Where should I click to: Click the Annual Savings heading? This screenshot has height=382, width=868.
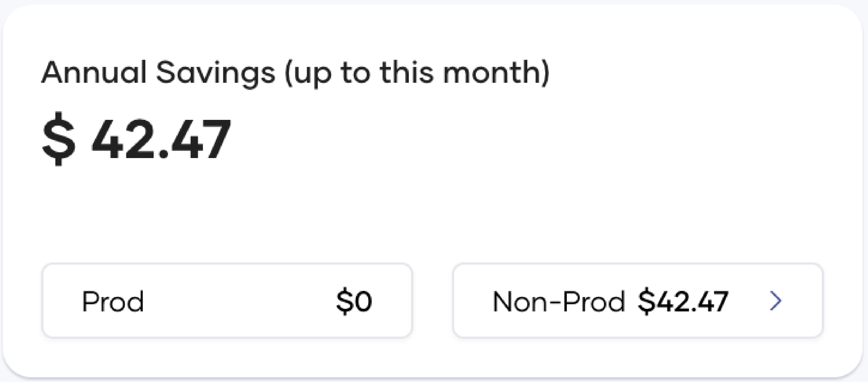[296, 73]
